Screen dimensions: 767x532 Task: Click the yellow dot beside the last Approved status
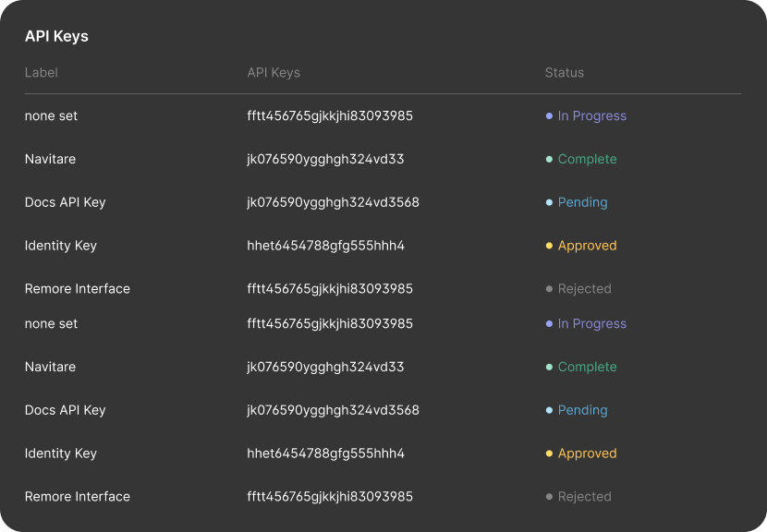549,453
